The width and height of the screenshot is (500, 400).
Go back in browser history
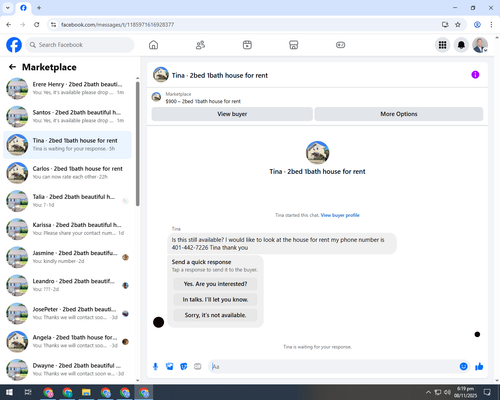click(9, 25)
